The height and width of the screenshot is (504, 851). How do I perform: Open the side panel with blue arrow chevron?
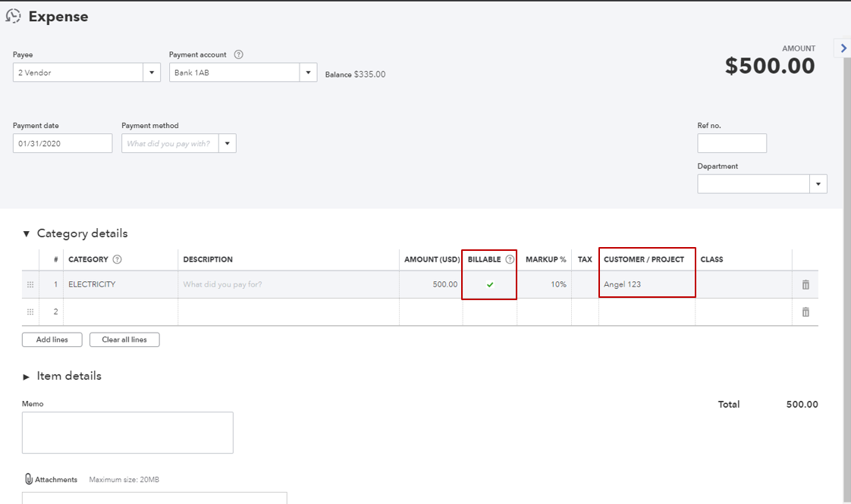tap(843, 48)
